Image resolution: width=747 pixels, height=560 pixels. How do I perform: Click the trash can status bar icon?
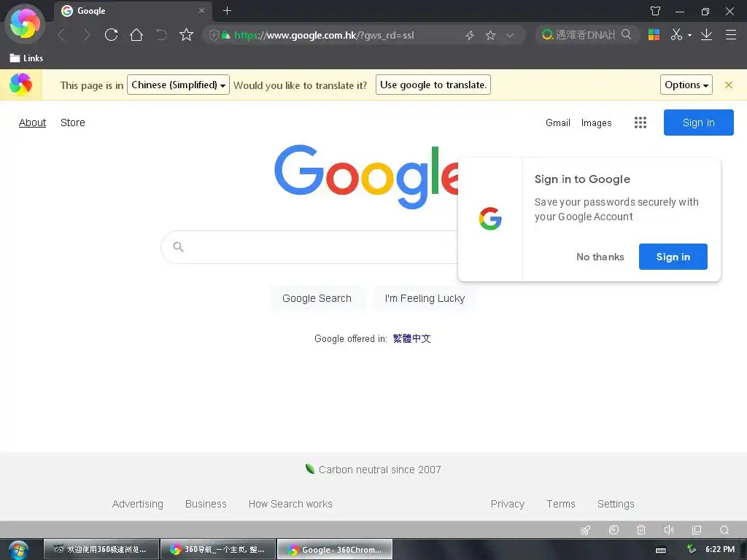click(641, 530)
